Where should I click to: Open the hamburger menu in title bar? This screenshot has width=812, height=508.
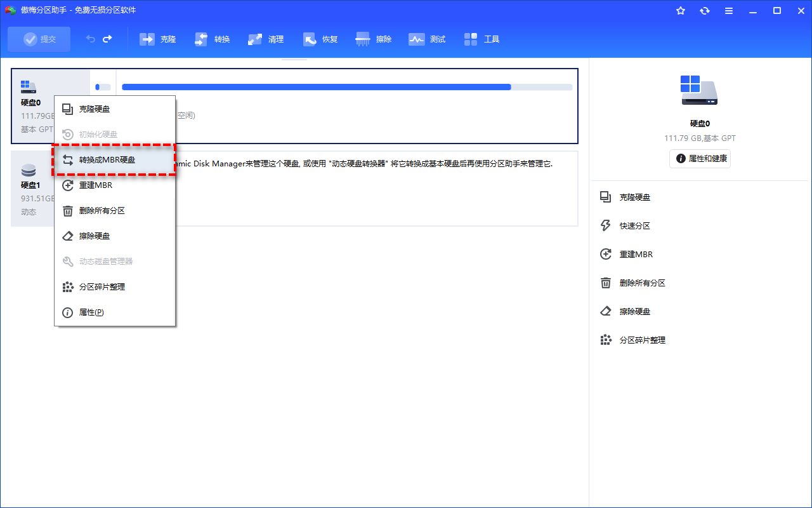pos(729,11)
